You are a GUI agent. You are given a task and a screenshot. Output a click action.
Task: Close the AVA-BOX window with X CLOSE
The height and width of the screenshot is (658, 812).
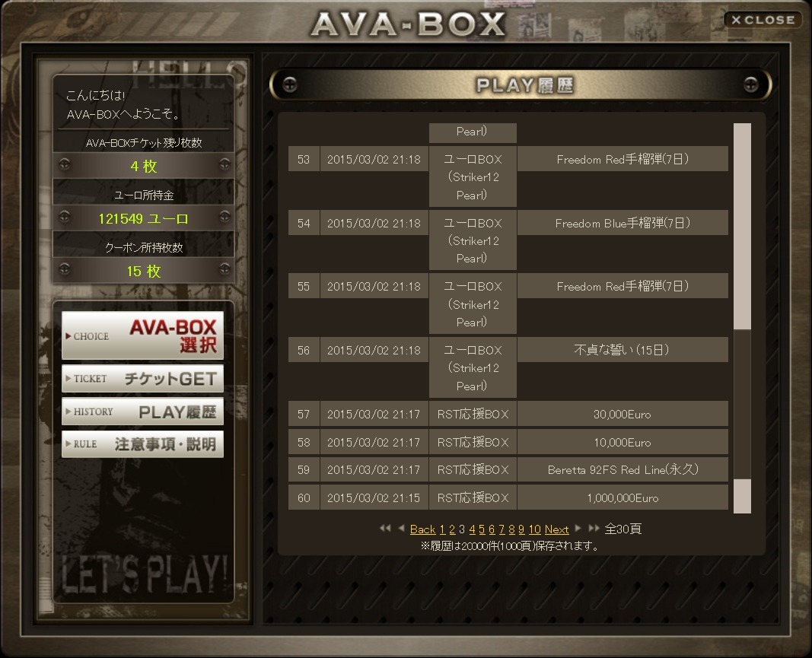tap(763, 20)
